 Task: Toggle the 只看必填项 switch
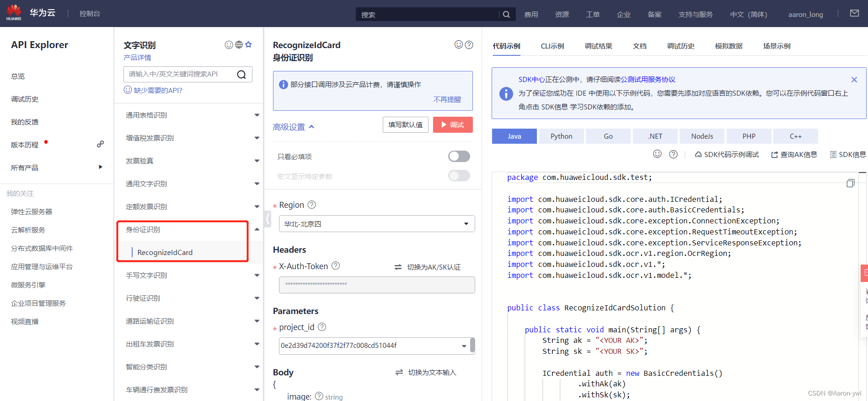[x=459, y=156]
